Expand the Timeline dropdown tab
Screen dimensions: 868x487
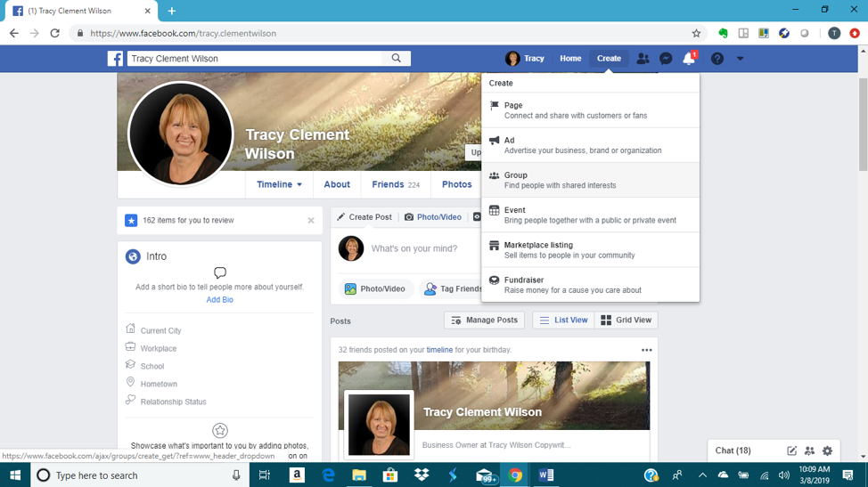pos(279,184)
